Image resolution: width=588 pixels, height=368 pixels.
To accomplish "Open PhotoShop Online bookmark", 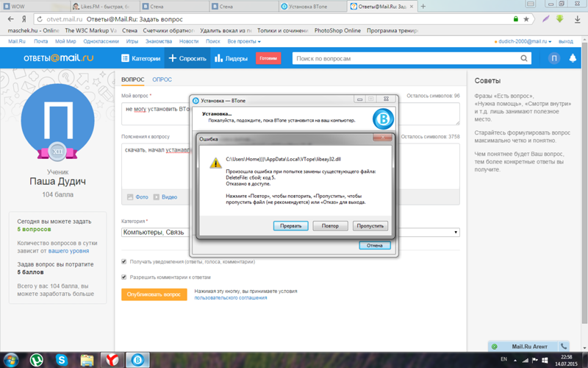I will [x=337, y=30].
